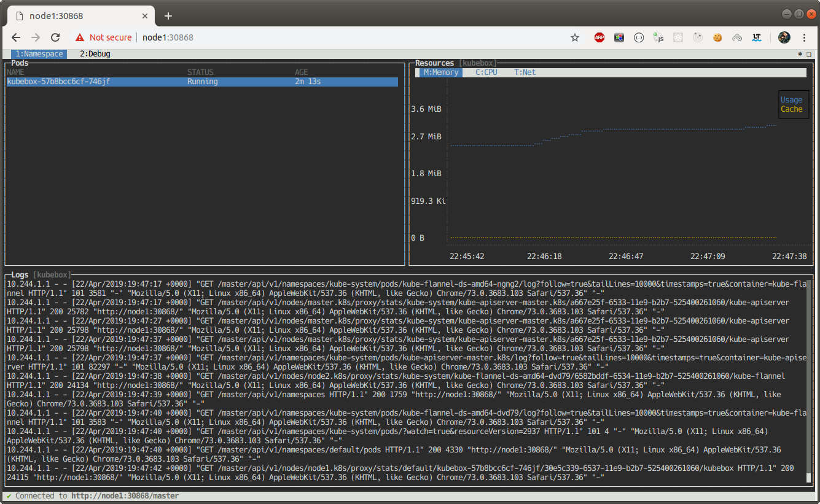Image resolution: width=820 pixels, height=504 pixels.
Task: Click the Usage legend entry
Action: (x=791, y=100)
